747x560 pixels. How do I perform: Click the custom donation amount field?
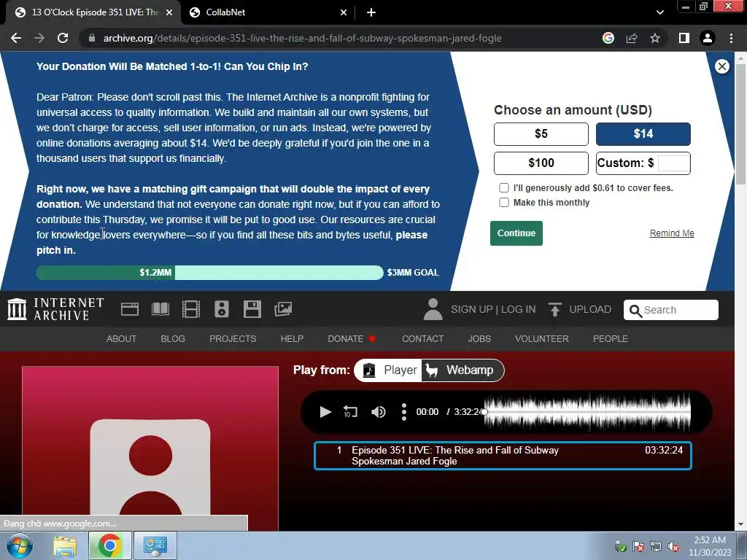(x=673, y=163)
